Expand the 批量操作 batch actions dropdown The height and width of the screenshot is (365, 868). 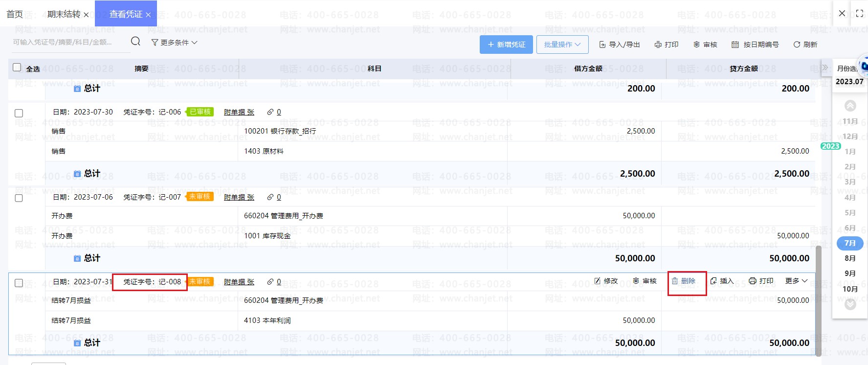tap(562, 45)
